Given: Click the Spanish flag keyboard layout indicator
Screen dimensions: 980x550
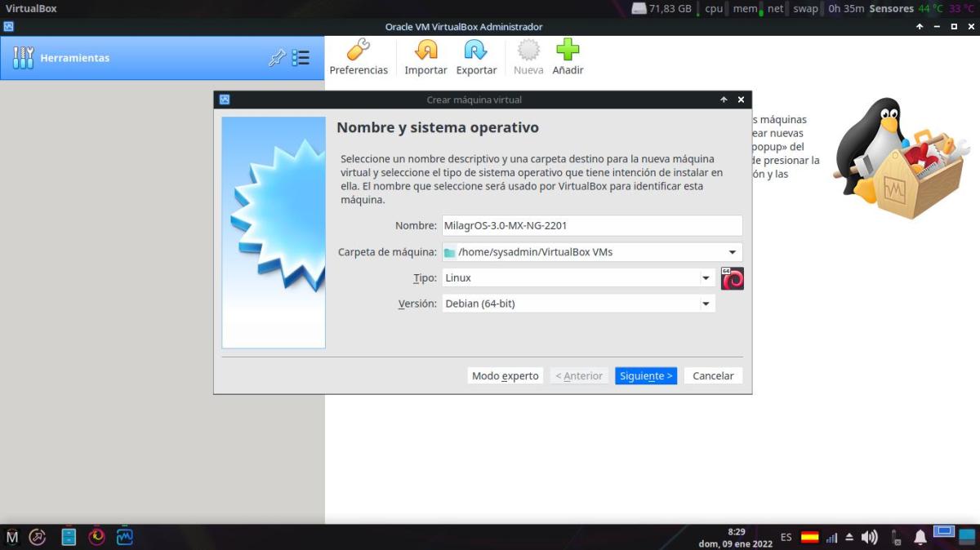Looking at the screenshot, I should tap(809, 537).
